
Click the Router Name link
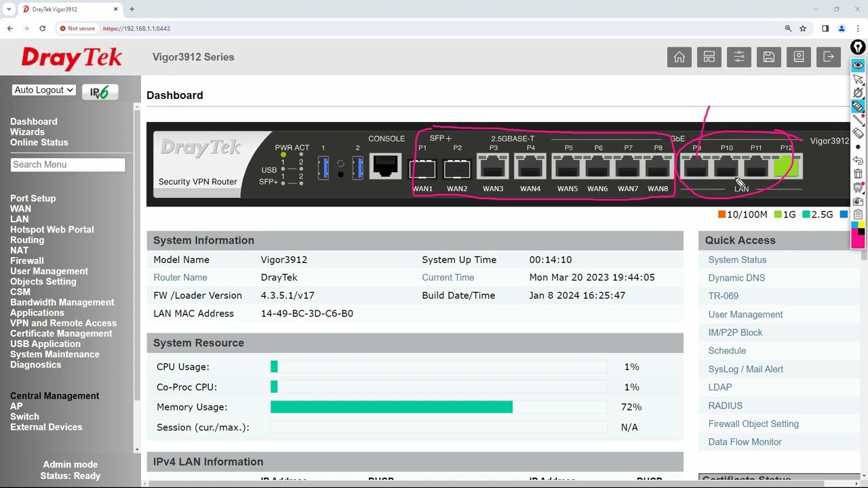tap(180, 277)
